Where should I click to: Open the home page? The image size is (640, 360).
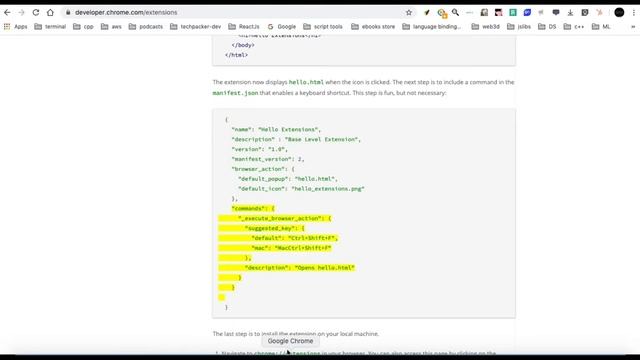(50, 13)
